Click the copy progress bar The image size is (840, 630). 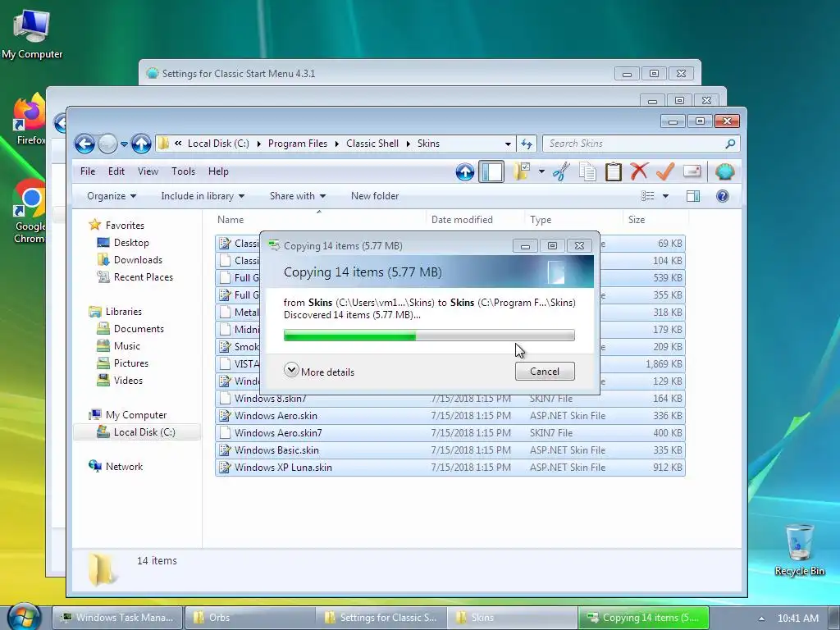tap(429, 336)
